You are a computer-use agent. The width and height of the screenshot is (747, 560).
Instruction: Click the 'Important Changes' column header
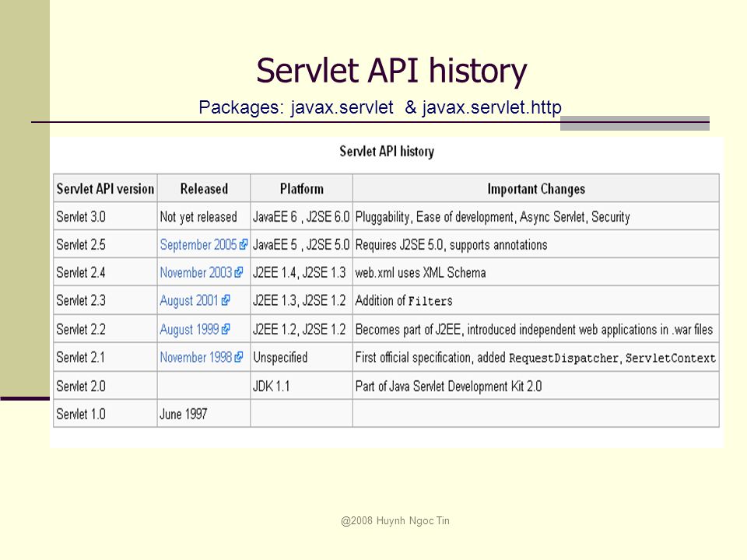(x=536, y=188)
